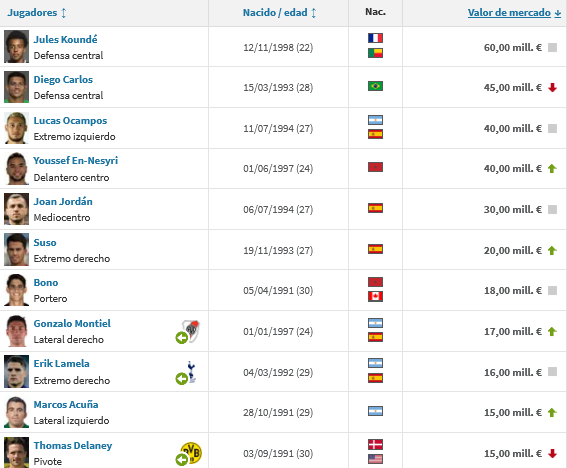Open Lucas Ocampos player link
567x468 pixels.
70,120
